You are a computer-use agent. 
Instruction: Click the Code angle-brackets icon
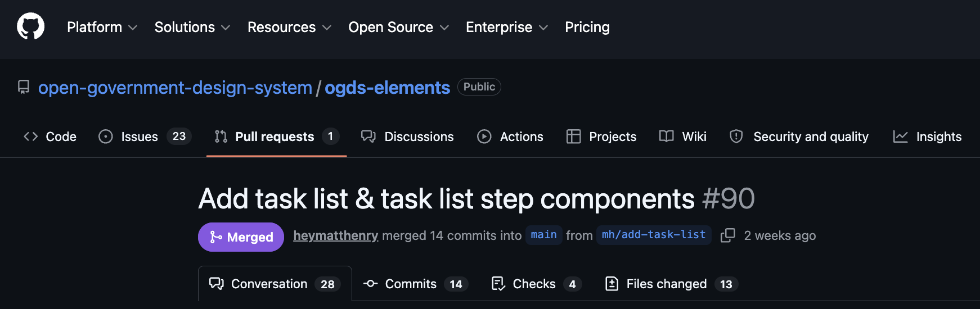[30, 137]
